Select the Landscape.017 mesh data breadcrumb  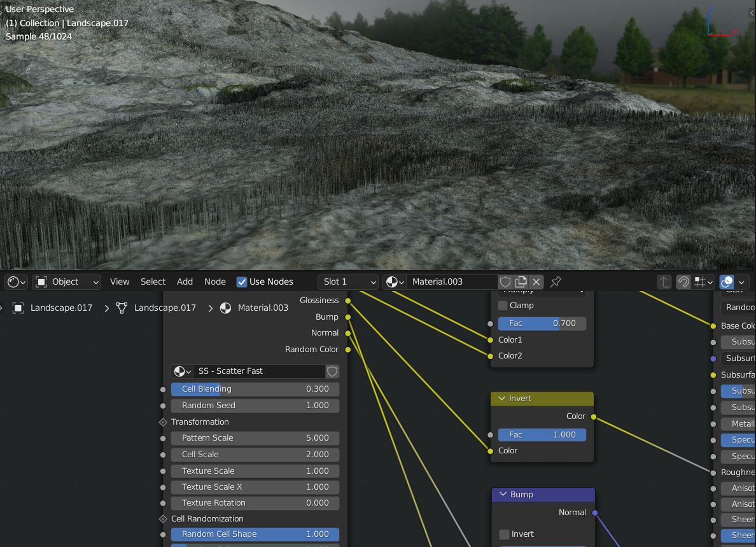[x=165, y=308]
